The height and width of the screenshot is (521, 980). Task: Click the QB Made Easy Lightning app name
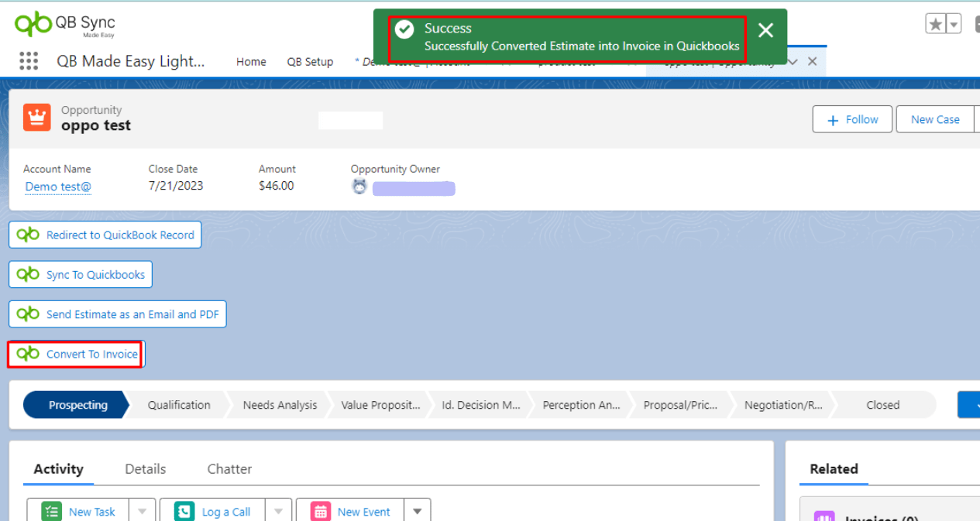[131, 61]
